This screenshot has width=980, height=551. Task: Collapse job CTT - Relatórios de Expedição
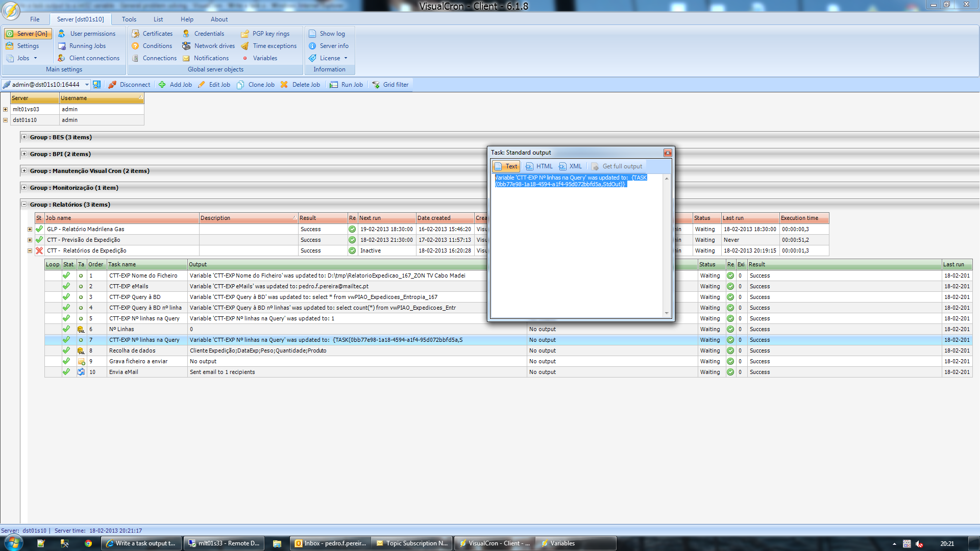click(30, 251)
